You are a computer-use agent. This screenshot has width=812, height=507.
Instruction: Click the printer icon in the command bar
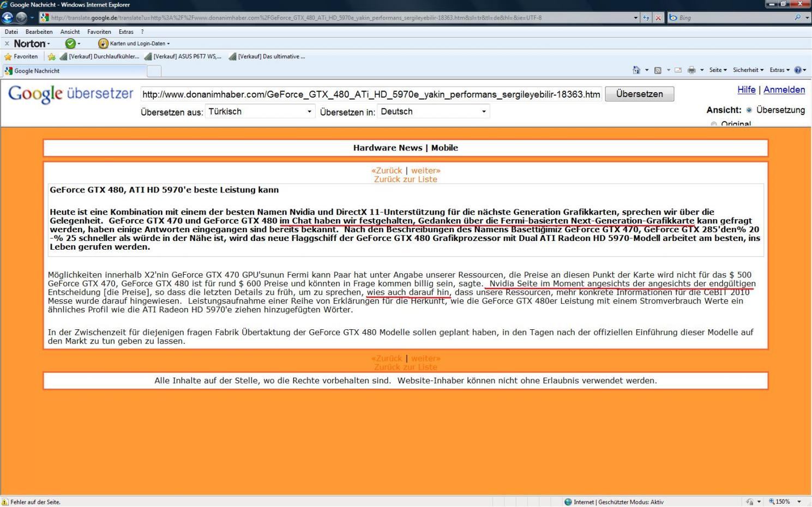[691, 70]
